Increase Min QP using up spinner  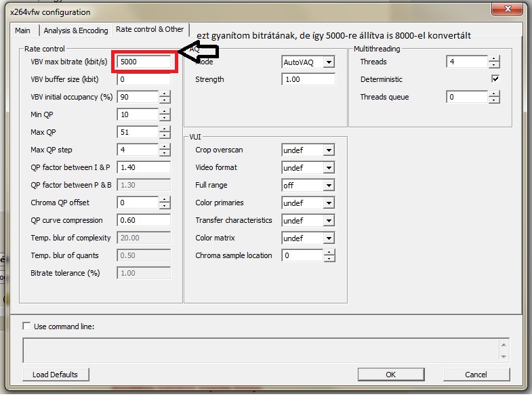coord(165,112)
